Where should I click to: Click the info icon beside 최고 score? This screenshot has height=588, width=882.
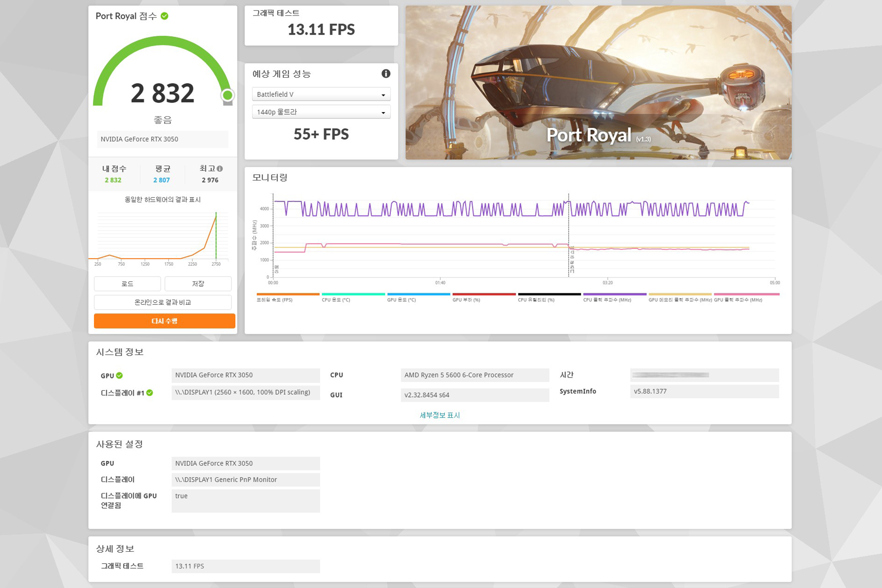coord(220,169)
